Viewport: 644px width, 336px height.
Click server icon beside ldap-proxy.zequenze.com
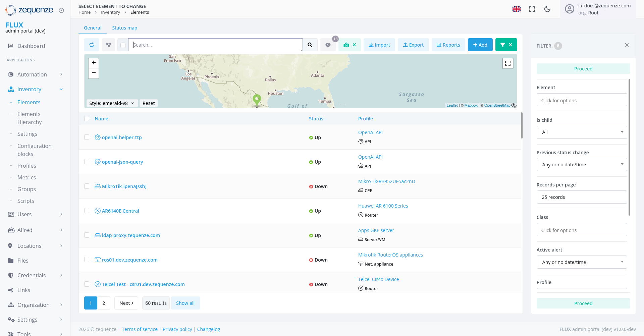[98, 235]
